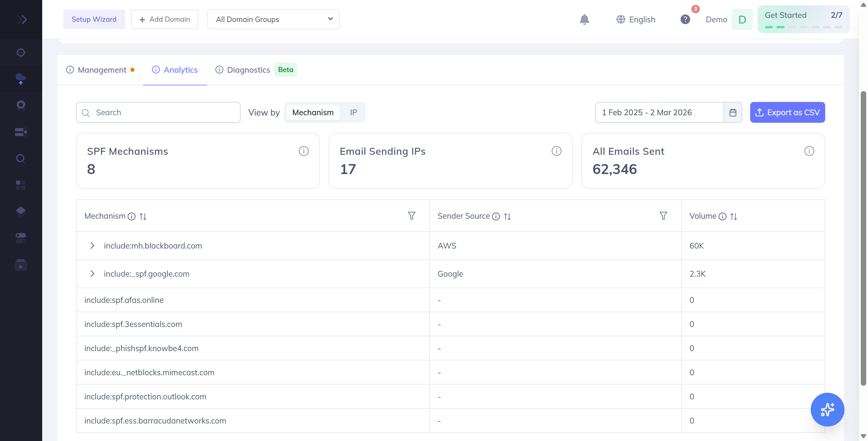Open the cloud upload sidebar icon

[21, 79]
